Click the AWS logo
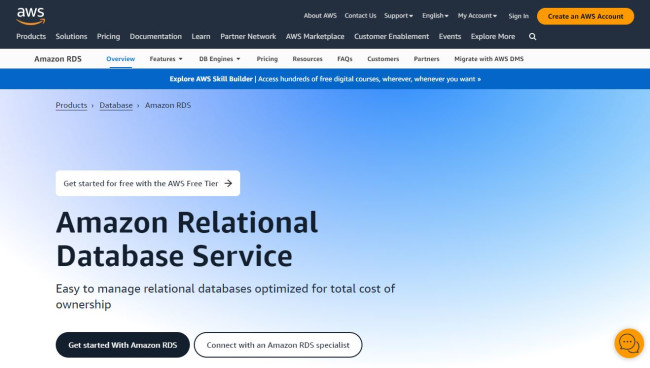650x368 pixels. point(31,16)
